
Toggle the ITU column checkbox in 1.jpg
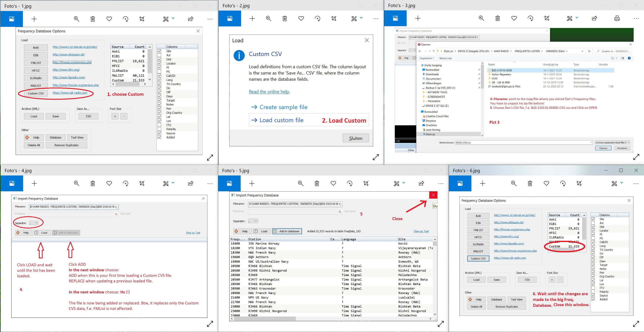[159, 125]
